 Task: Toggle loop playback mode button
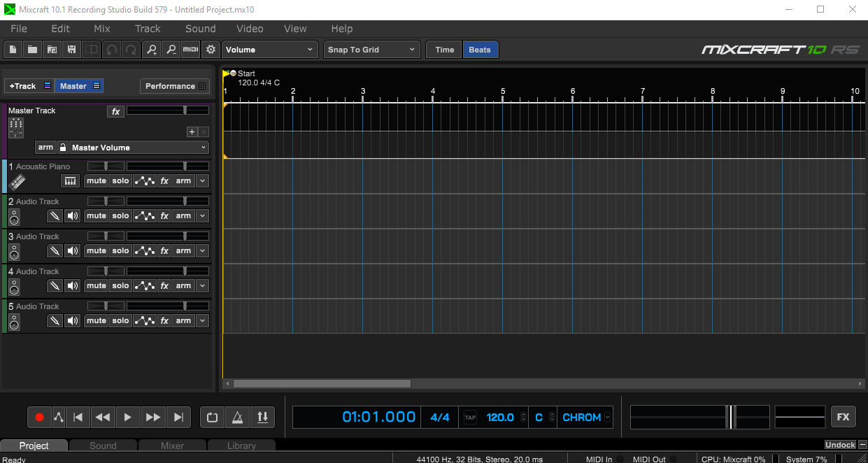(x=213, y=418)
